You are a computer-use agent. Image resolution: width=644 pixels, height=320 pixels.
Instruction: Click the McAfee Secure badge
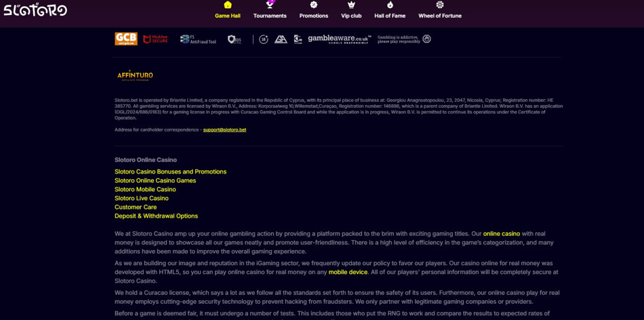coord(155,39)
